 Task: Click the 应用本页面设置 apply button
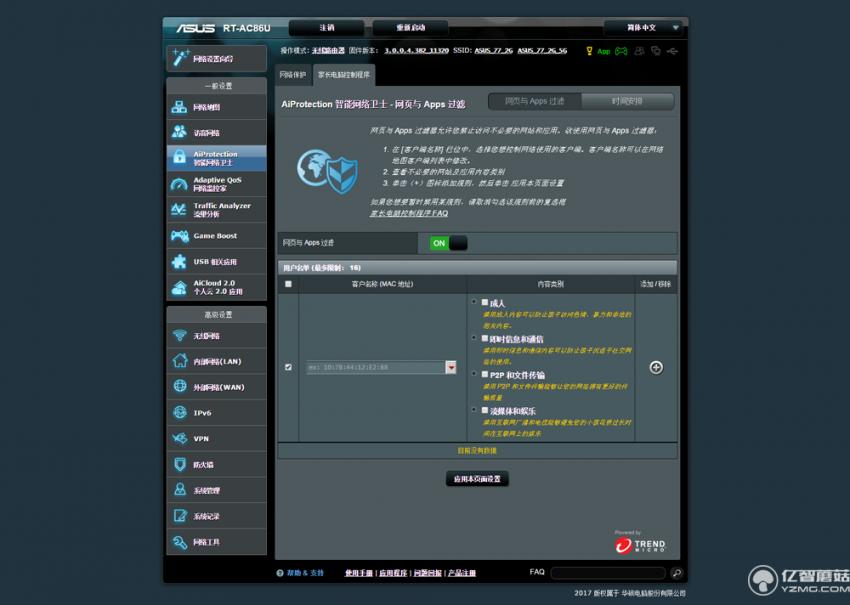[x=477, y=479]
